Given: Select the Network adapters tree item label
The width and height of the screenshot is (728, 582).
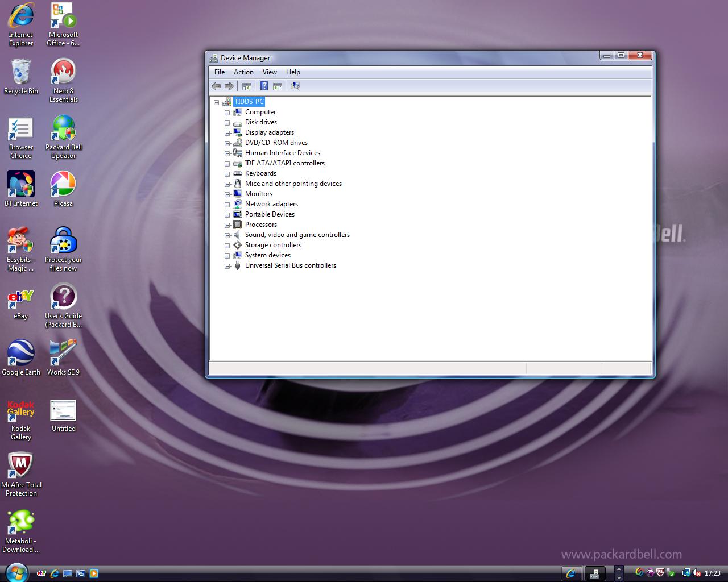Looking at the screenshot, I should [x=271, y=204].
